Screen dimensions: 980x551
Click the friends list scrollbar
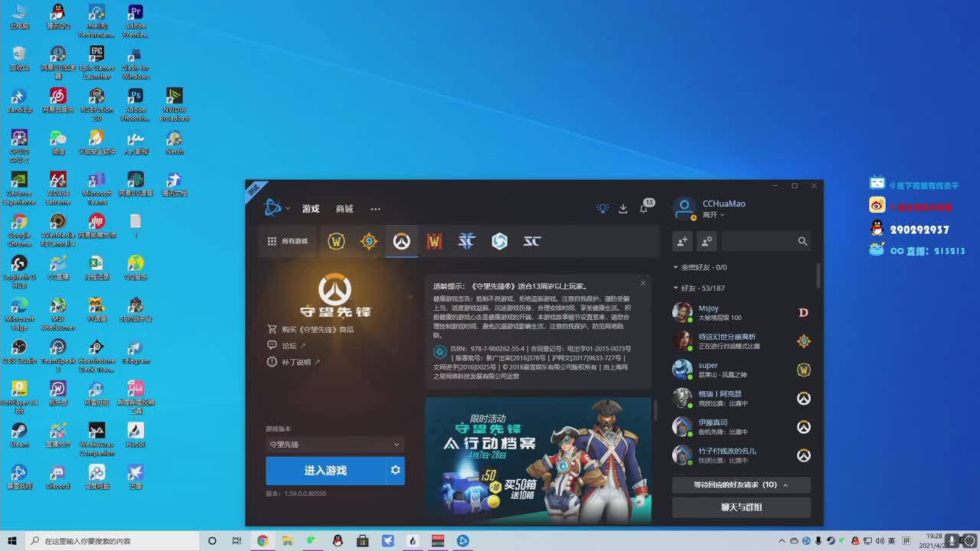pyautogui.click(x=818, y=276)
